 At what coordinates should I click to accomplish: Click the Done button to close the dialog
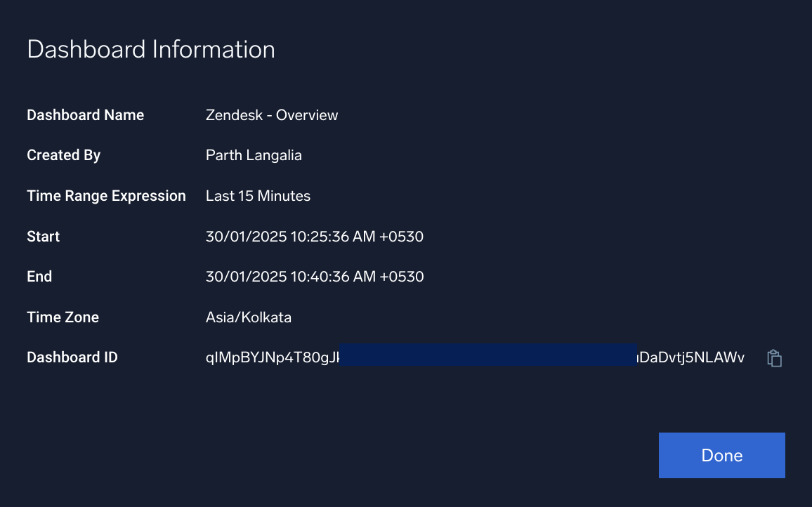[x=721, y=455]
